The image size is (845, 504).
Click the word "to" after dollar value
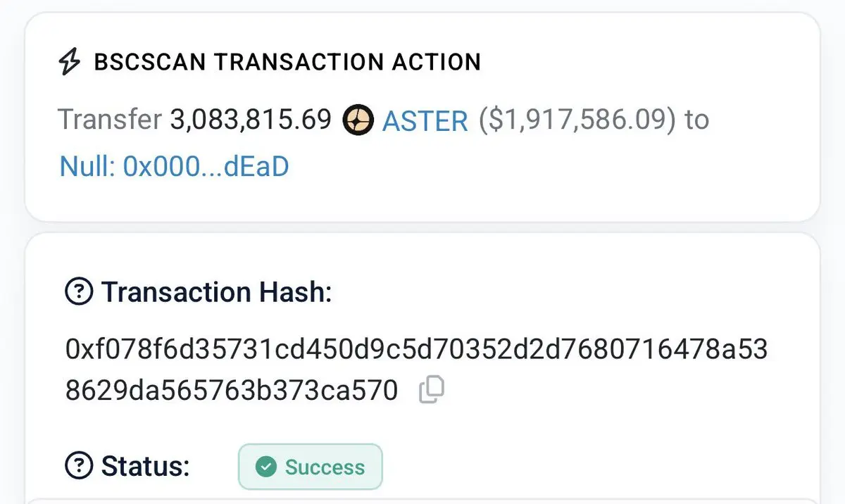point(696,121)
